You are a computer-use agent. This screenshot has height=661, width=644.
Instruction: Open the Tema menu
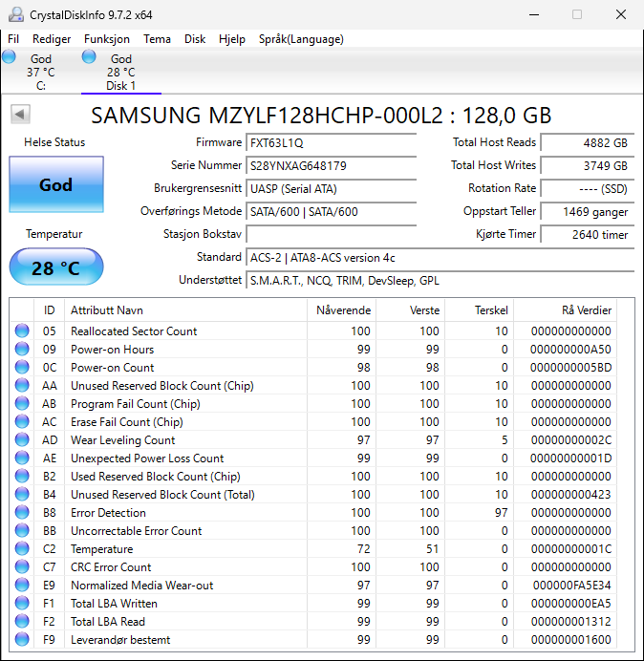[x=157, y=39]
